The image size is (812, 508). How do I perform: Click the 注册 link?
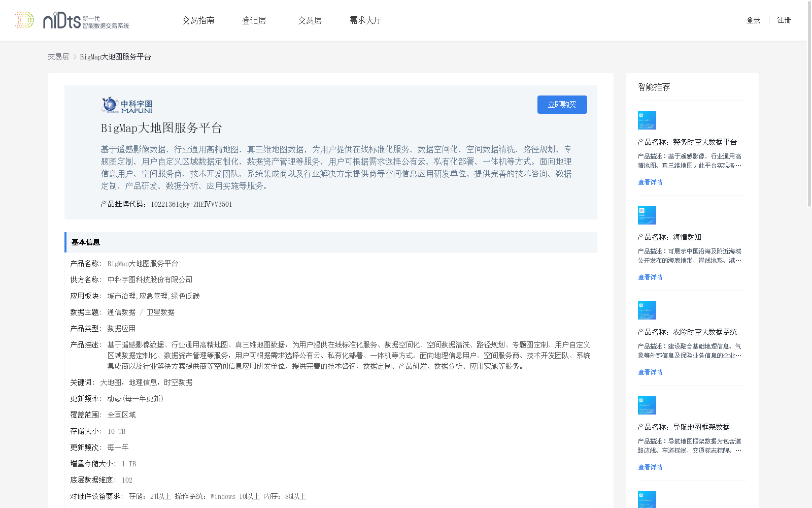point(784,20)
